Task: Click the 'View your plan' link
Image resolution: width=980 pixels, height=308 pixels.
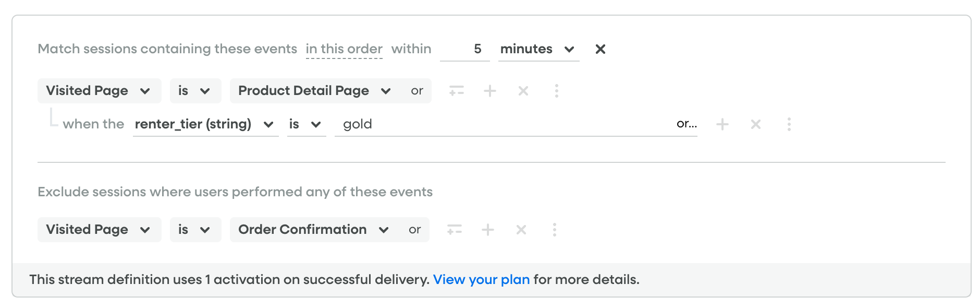Action: coord(481,280)
